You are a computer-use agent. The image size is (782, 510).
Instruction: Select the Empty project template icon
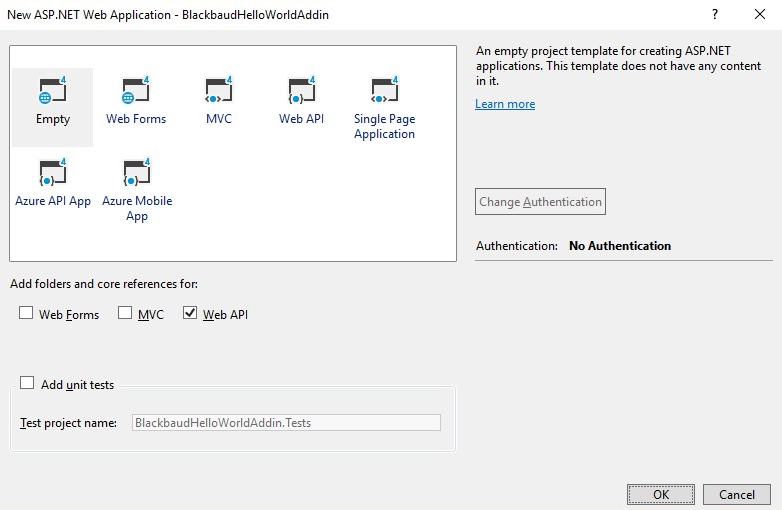52,90
